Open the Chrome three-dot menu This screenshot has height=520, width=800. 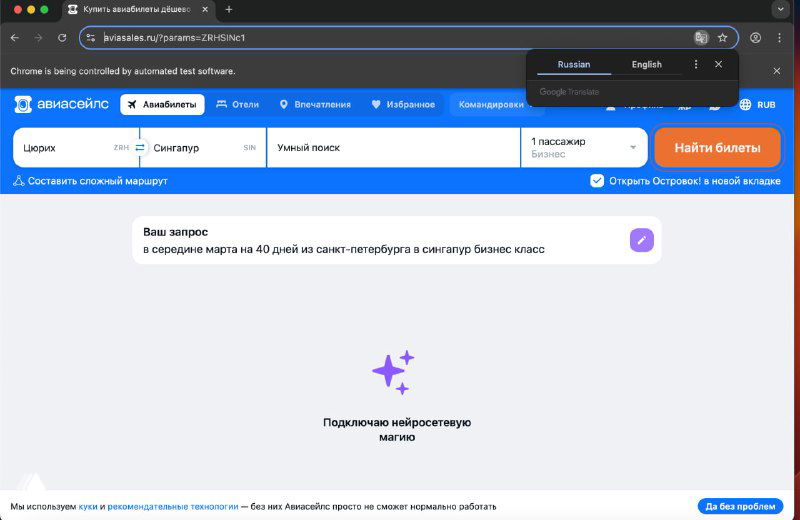[779, 38]
